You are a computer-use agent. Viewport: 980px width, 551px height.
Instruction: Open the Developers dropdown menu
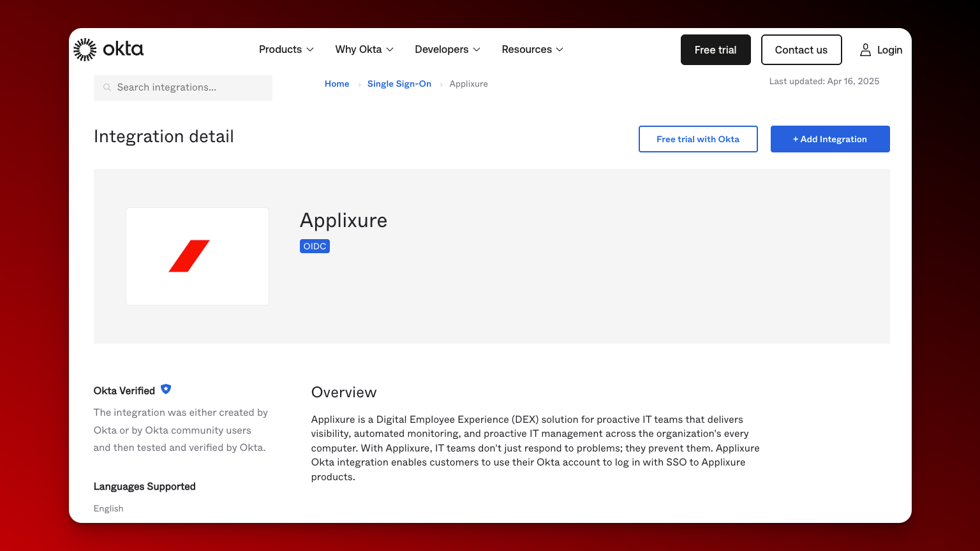(448, 50)
